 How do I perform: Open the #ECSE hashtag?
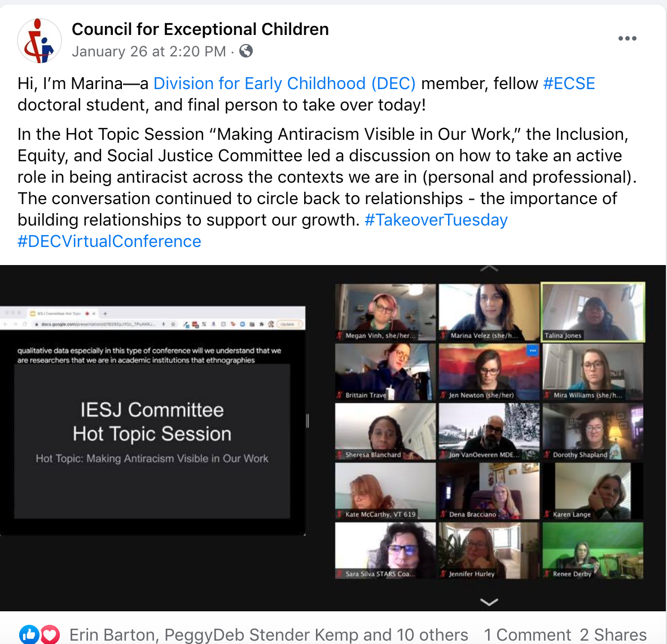[569, 83]
